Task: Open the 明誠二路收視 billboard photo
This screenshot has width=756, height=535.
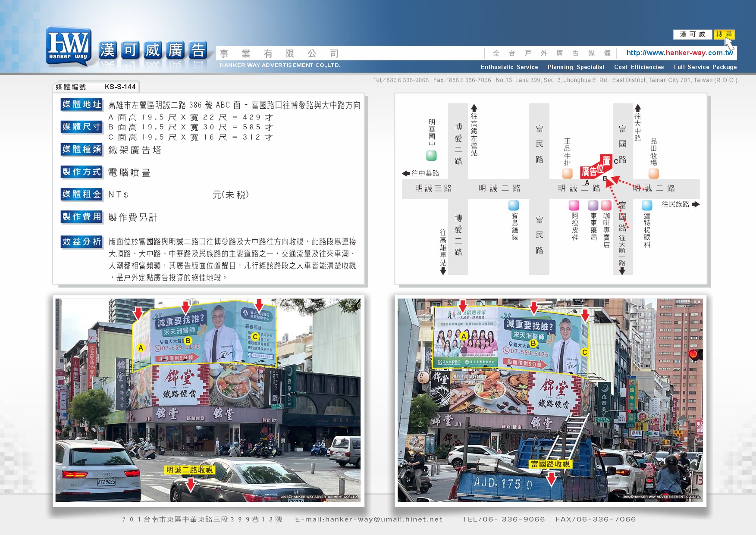Action: pos(208,400)
